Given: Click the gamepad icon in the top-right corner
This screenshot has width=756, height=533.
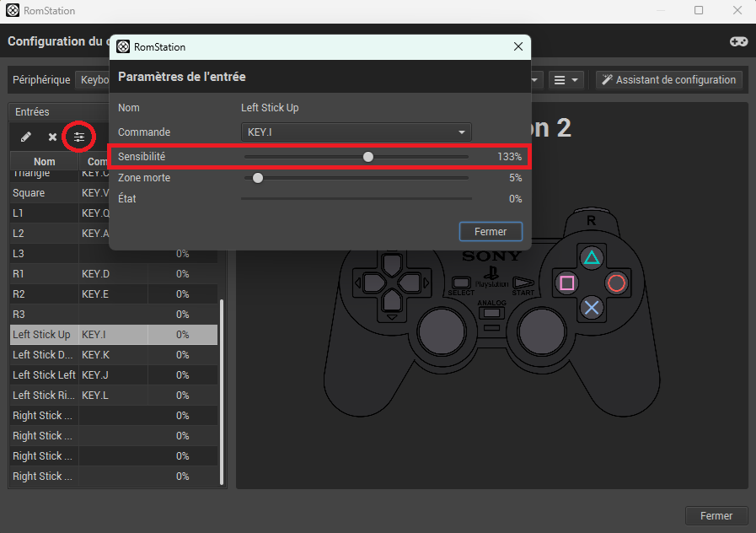Looking at the screenshot, I should point(738,40).
